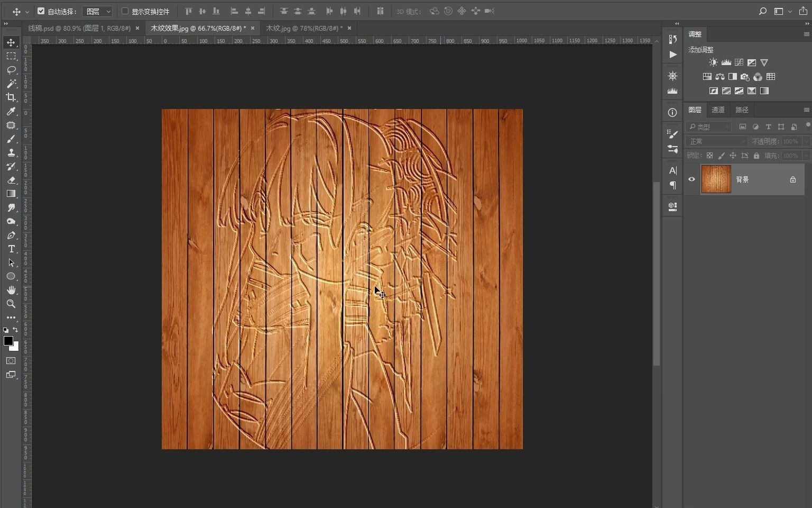
Task: Select the 背景 layer thumbnail
Action: coord(716,179)
